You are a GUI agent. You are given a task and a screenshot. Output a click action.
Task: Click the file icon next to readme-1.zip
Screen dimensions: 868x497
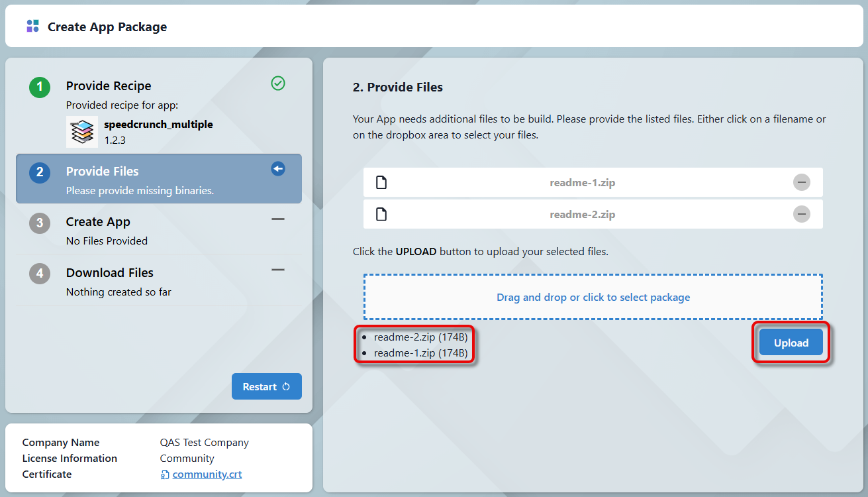point(381,182)
